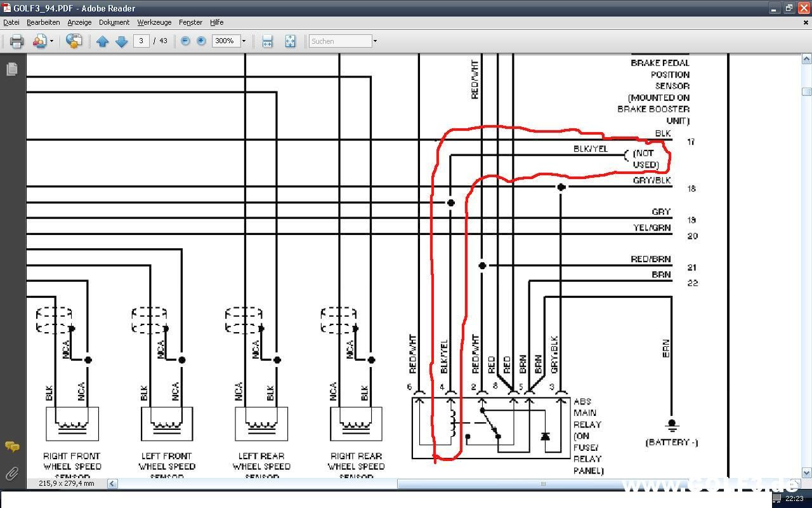Open the Datei menu
This screenshot has height=508, width=812.
[11, 22]
